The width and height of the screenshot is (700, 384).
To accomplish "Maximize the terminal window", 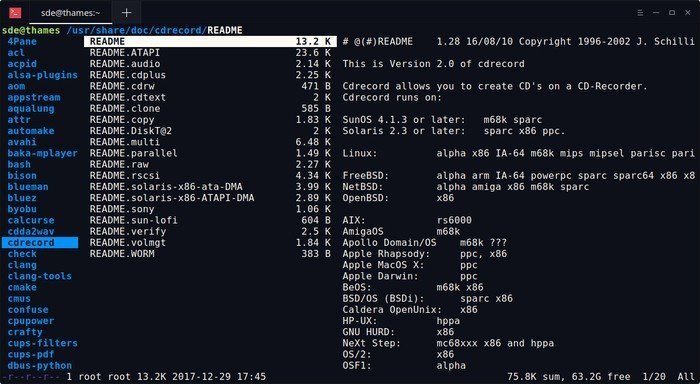I will coord(672,13).
